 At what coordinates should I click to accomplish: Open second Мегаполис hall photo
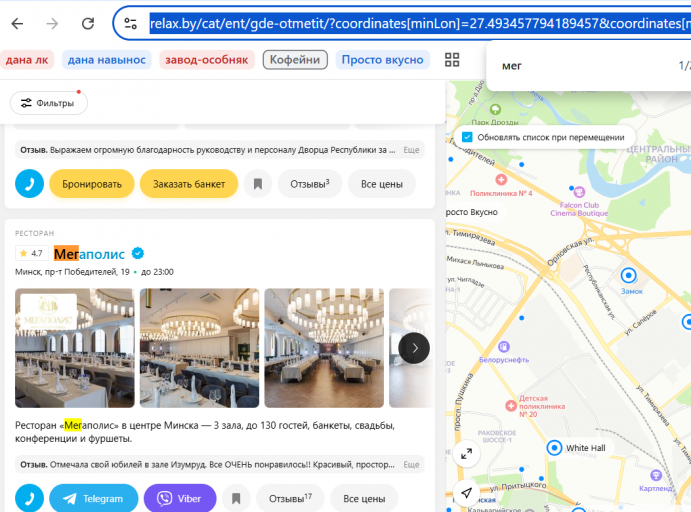tap(199, 348)
